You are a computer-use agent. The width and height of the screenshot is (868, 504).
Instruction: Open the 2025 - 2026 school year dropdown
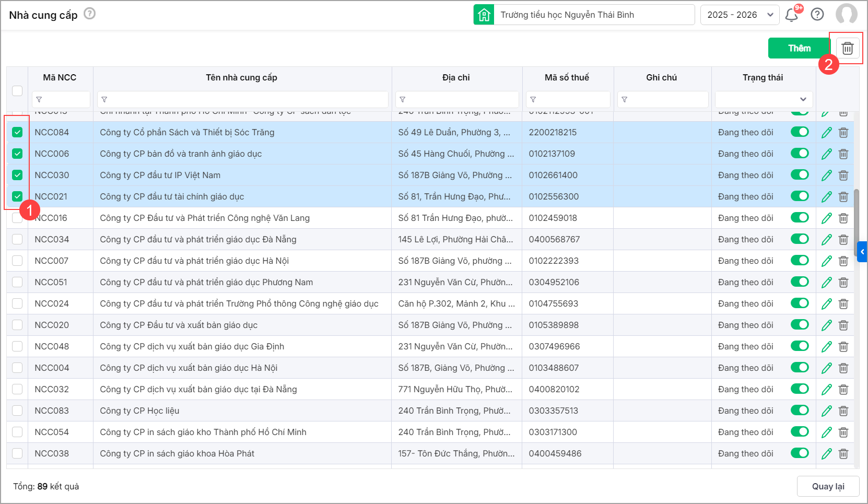[740, 15]
